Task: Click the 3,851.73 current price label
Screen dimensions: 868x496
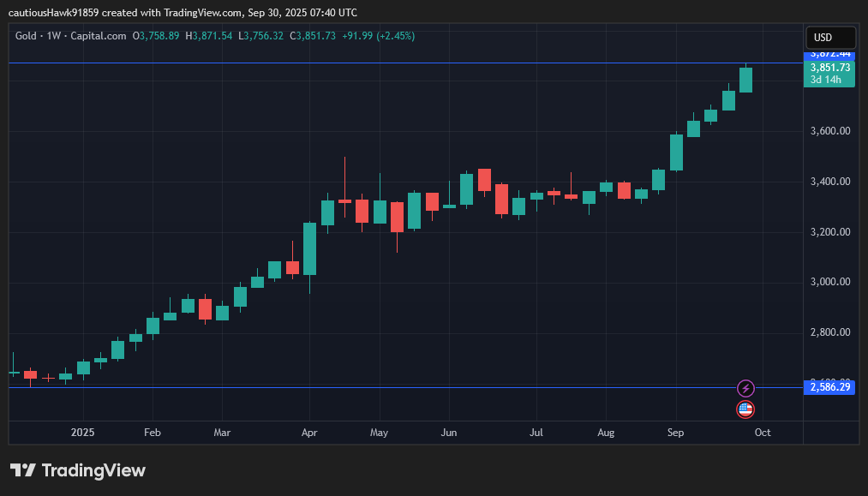Action: coord(829,68)
